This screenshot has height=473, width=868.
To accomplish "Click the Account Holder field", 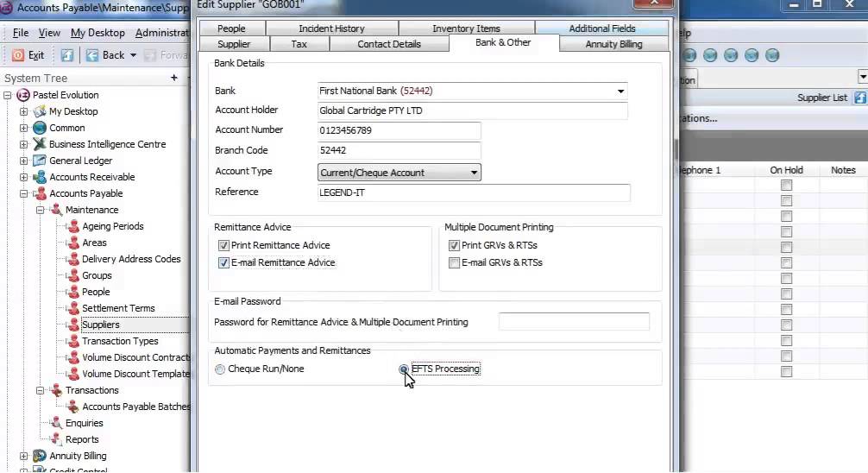I will [472, 110].
